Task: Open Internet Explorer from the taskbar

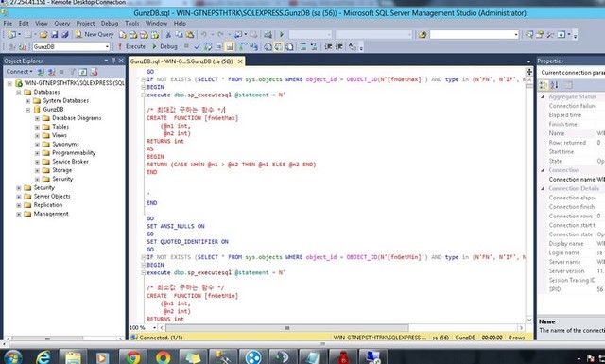Action: tap(43, 357)
